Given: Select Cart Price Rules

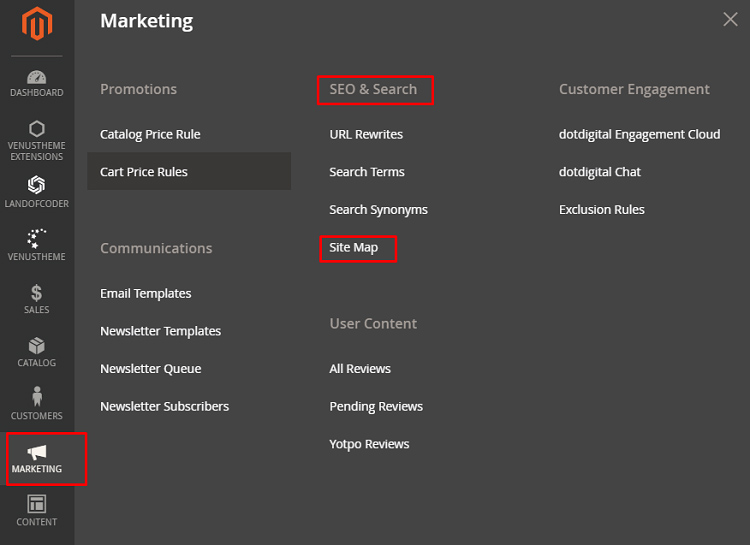Looking at the screenshot, I should pyautogui.click(x=144, y=172).
